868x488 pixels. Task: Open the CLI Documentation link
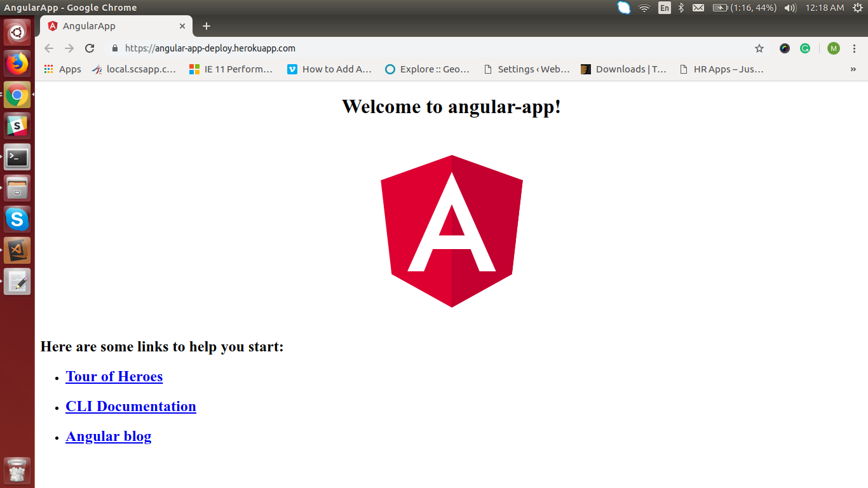[131, 407]
